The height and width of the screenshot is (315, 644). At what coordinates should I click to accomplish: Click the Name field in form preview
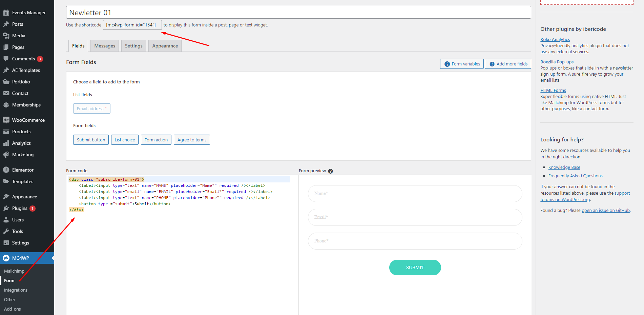415,194
